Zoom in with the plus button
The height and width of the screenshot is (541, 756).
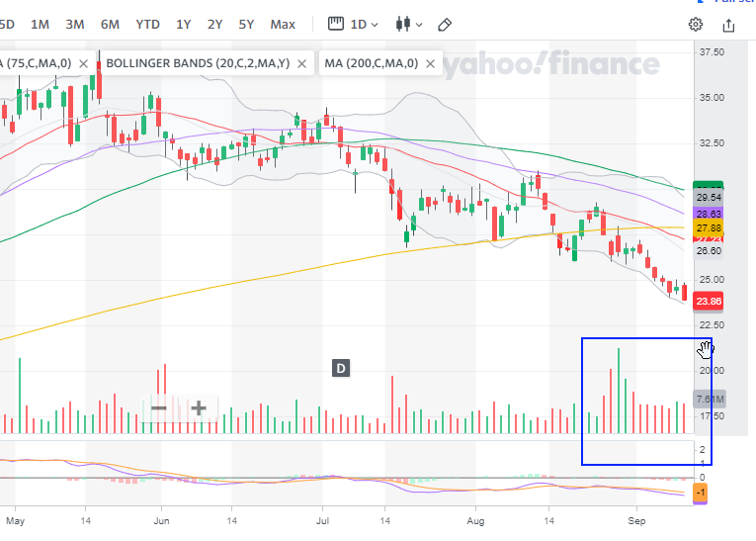[199, 407]
